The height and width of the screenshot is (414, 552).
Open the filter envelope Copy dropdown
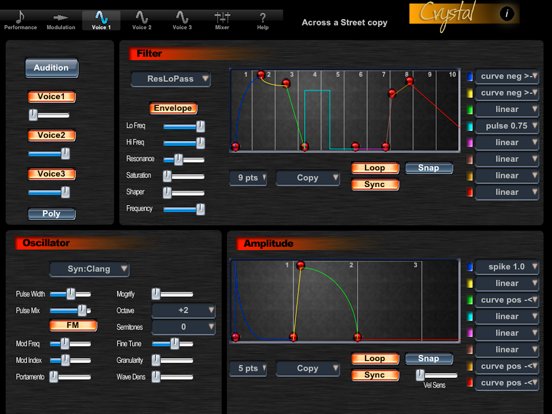click(308, 178)
